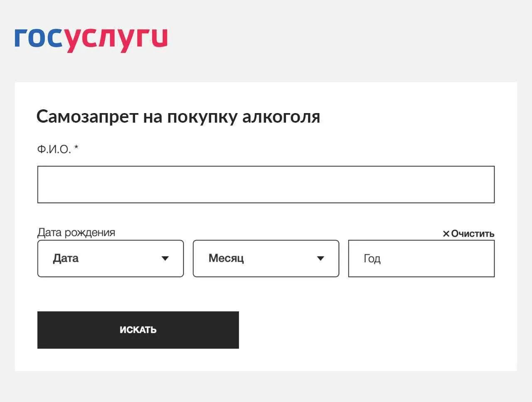Expand the Месяц month dropdown

coord(266,259)
